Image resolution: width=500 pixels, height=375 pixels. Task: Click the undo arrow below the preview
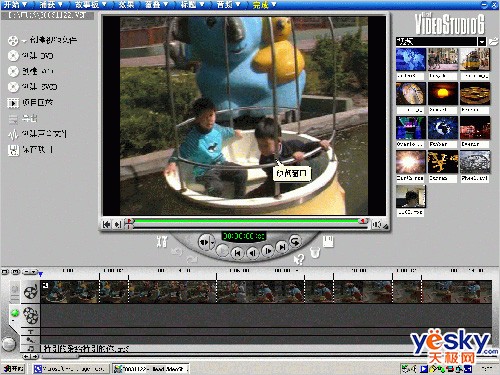[177, 252]
